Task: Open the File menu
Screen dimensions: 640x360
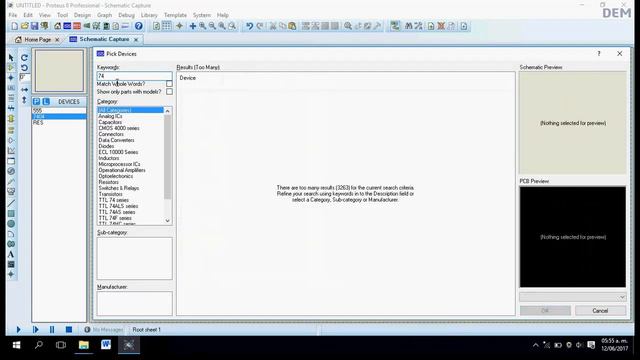Action: [x=13, y=15]
